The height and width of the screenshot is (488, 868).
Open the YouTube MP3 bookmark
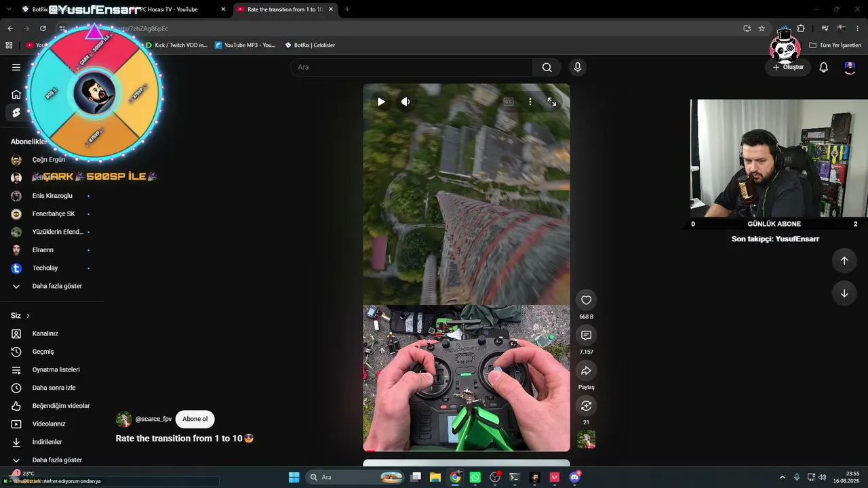[x=245, y=45]
